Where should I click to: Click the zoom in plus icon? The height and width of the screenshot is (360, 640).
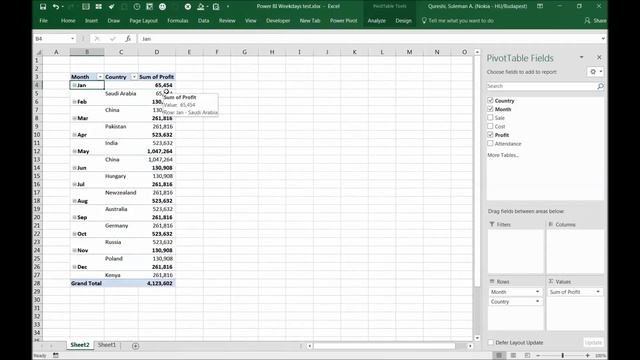coord(587,356)
